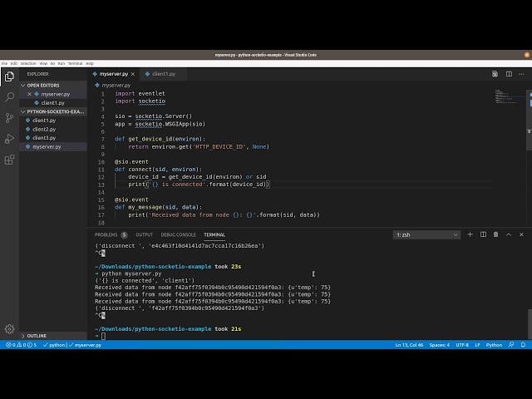Open the Run menu
Image resolution: width=532 pixels, height=399 pixels.
coord(61,63)
